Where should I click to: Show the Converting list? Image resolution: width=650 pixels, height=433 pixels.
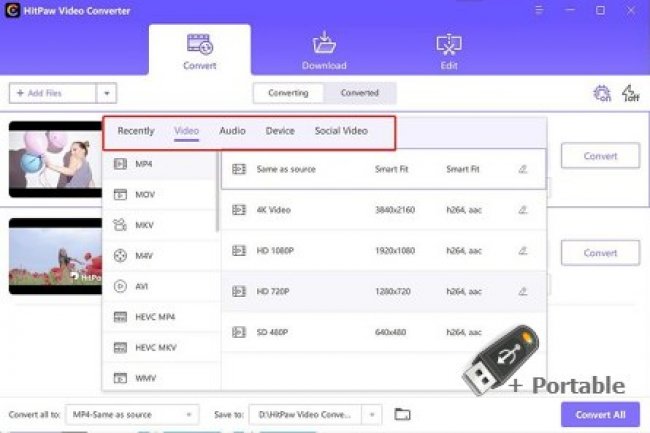coord(288,93)
